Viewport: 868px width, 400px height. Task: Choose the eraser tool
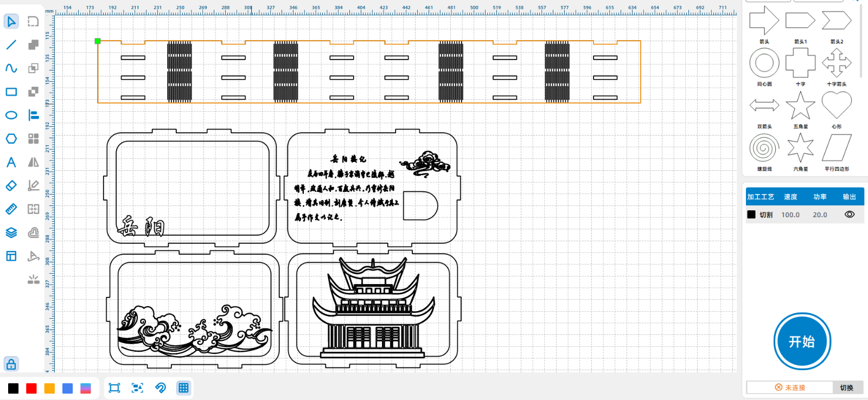point(11,185)
